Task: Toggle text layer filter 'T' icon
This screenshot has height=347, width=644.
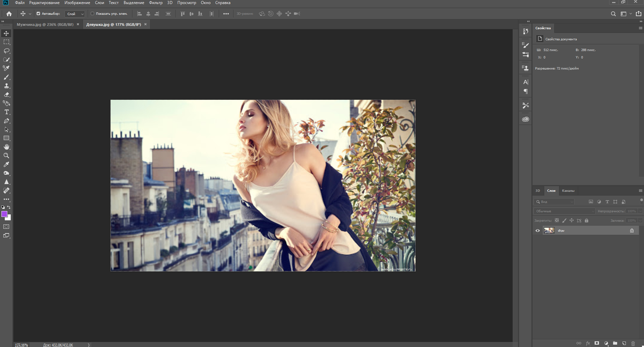Action: click(607, 202)
